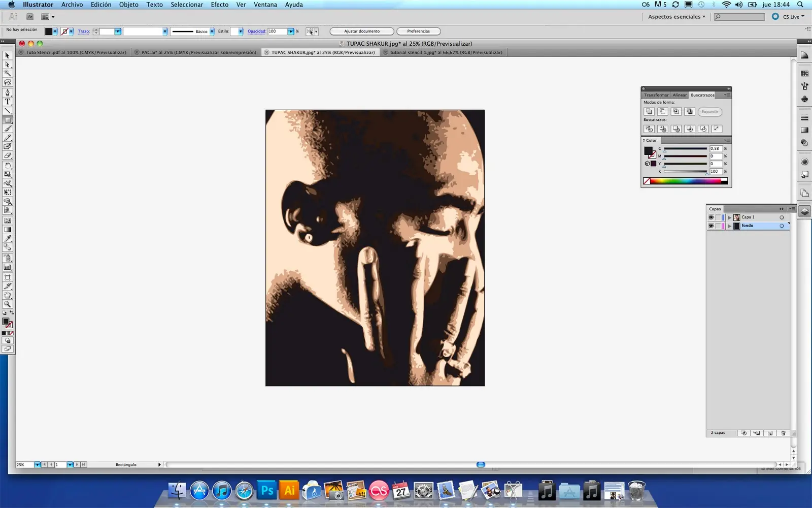This screenshot has width=812, height=508.
Task: Expand the fondo layer contents
Action: (x=729, y=226)
